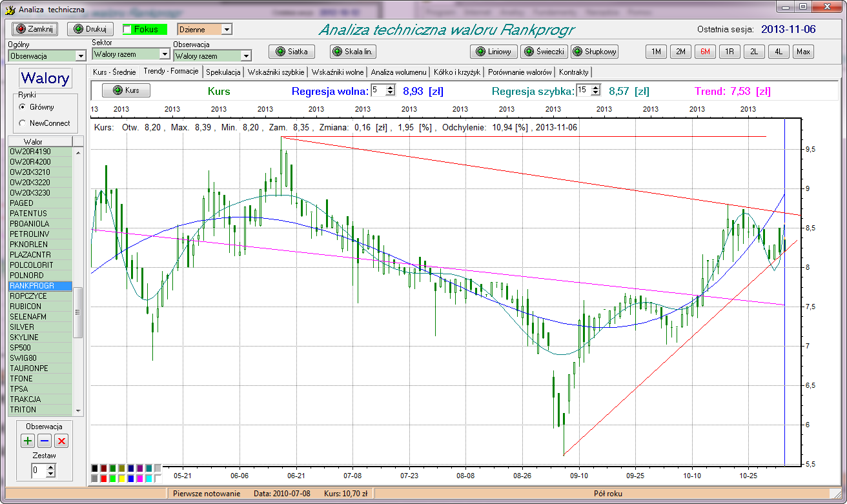Screen dimensions: 847x504
Task: Increase the Regresja szybka stepper value
Action: tap(595, 88)
